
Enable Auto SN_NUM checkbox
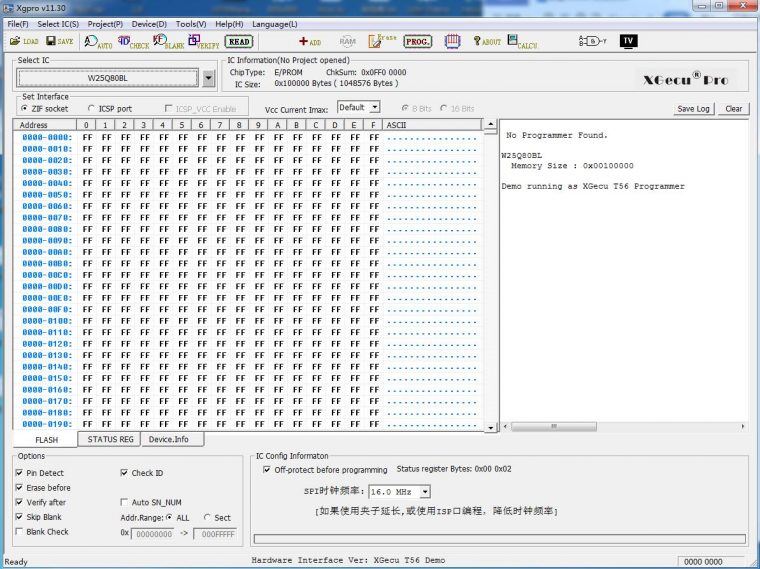pos(151,503)
